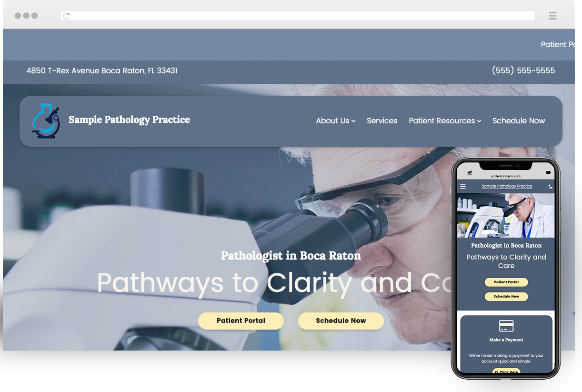Tap the Sample Pathology Practice mobile header link

(507, 186)
